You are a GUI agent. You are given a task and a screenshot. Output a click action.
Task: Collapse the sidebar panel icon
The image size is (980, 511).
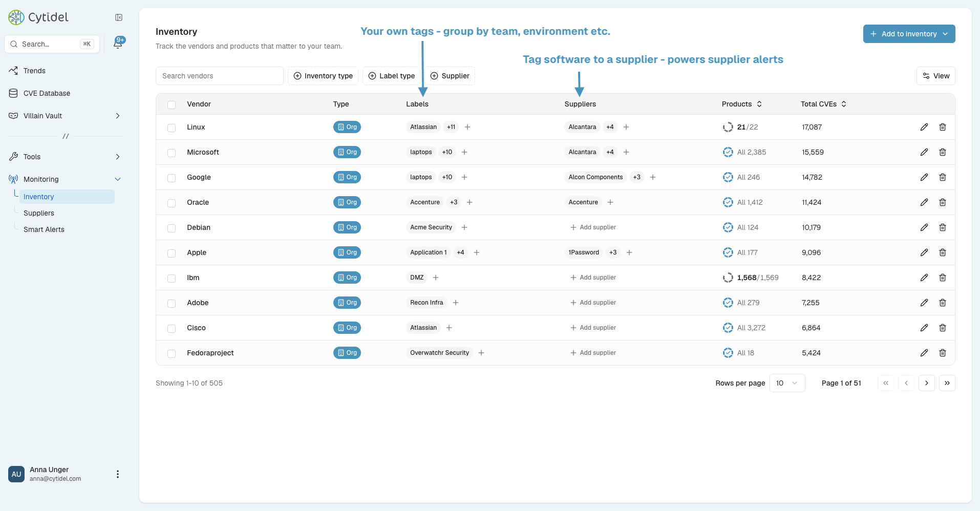(x=119, y=17)
